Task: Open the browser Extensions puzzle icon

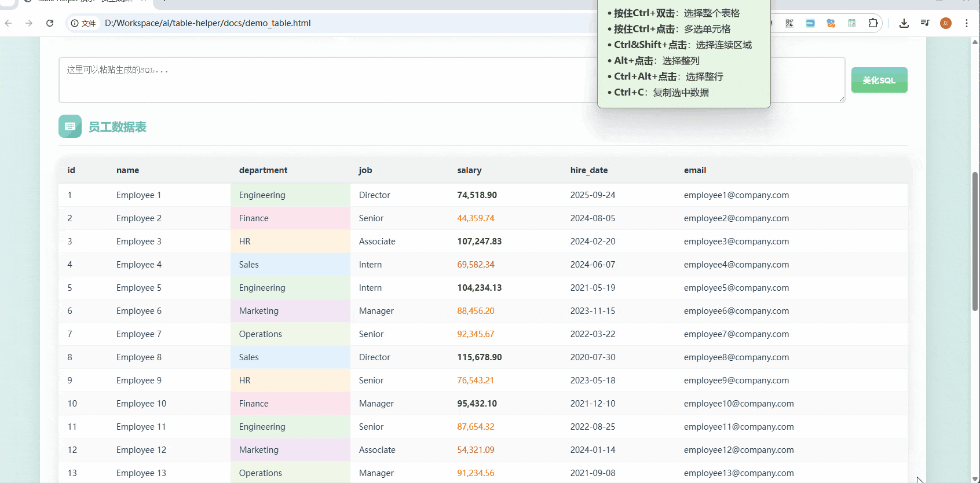Action: (873, 23)
